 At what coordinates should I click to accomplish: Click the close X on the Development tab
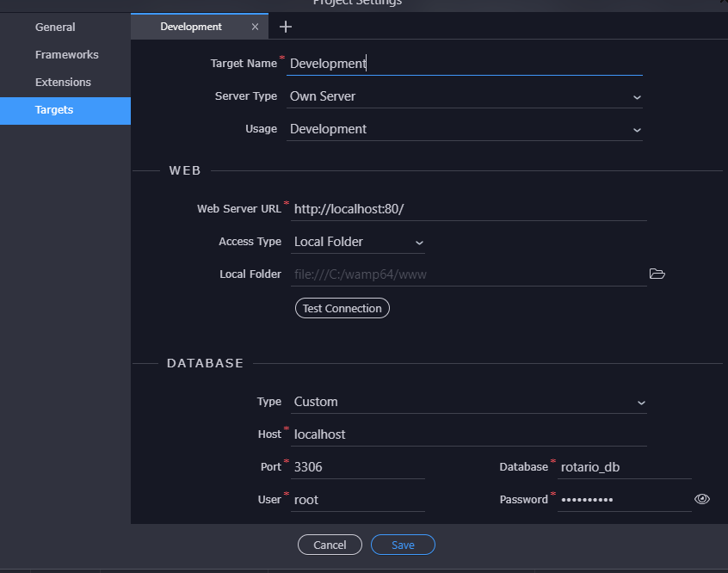[255, 27]
